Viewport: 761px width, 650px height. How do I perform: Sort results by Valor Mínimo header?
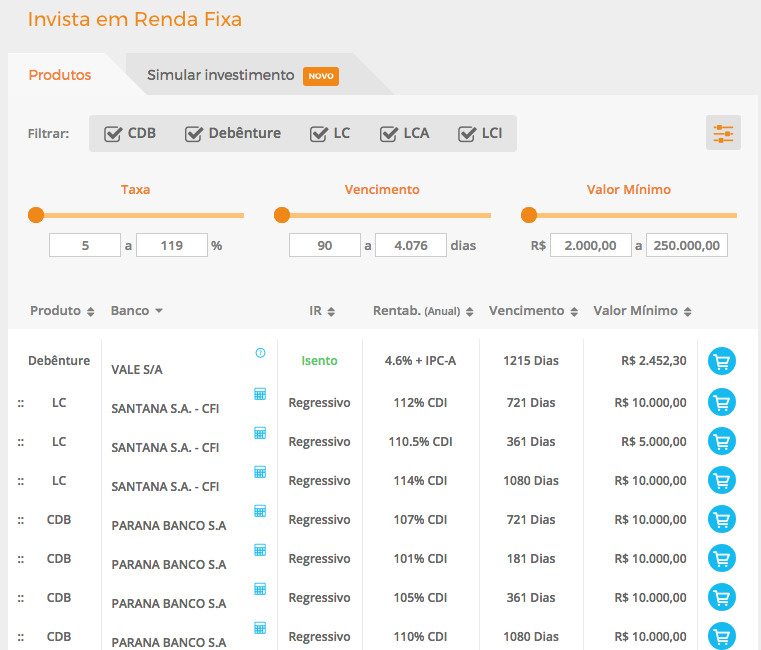coord(642,311)
